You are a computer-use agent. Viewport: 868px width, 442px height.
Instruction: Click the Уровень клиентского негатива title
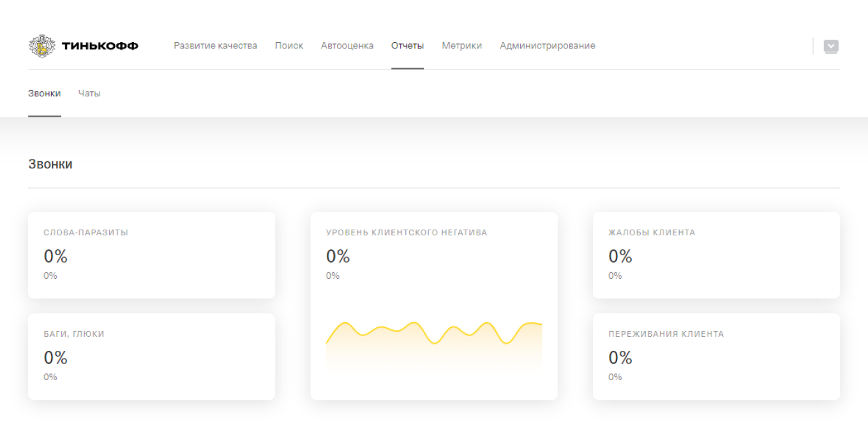[x=407, y=233]
